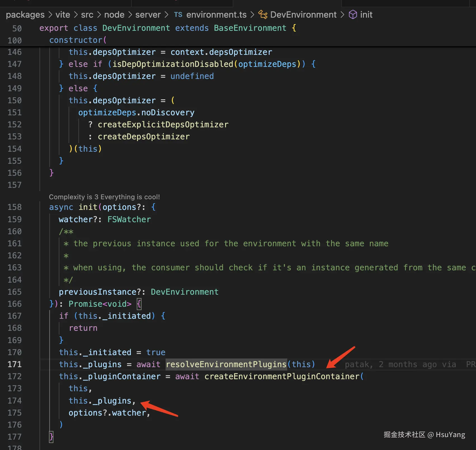This screenshot has width=476, height=450.
Task: Click BaseEnvironment in the class declaration
Action: [250, 28]
